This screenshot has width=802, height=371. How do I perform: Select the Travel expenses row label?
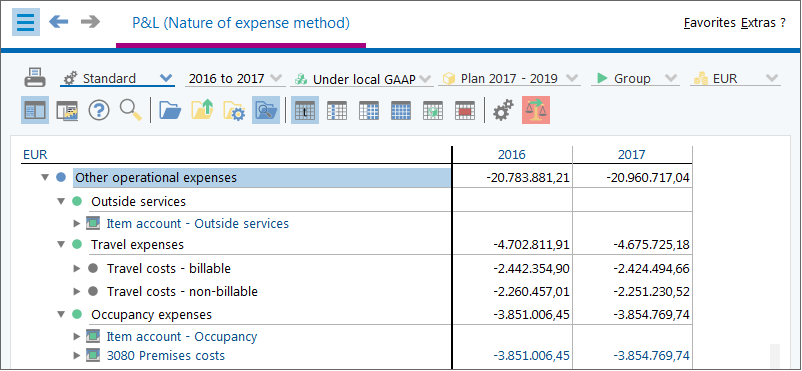point(137,245)
